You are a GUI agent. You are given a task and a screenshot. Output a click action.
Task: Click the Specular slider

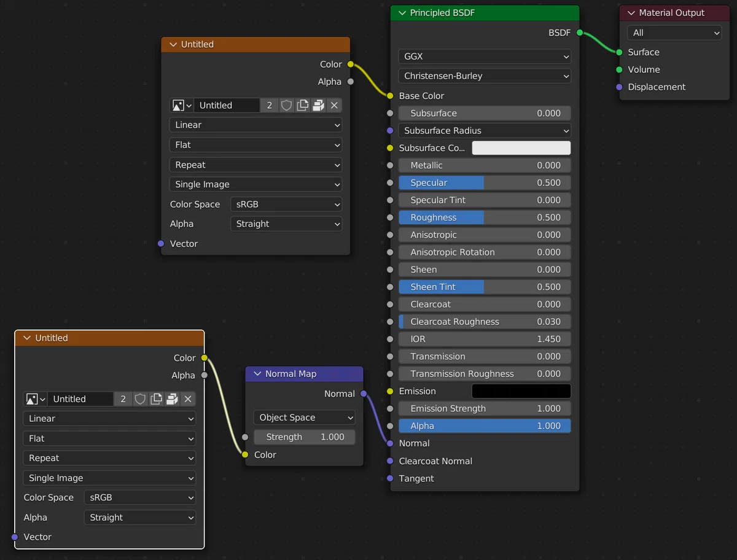485,183
